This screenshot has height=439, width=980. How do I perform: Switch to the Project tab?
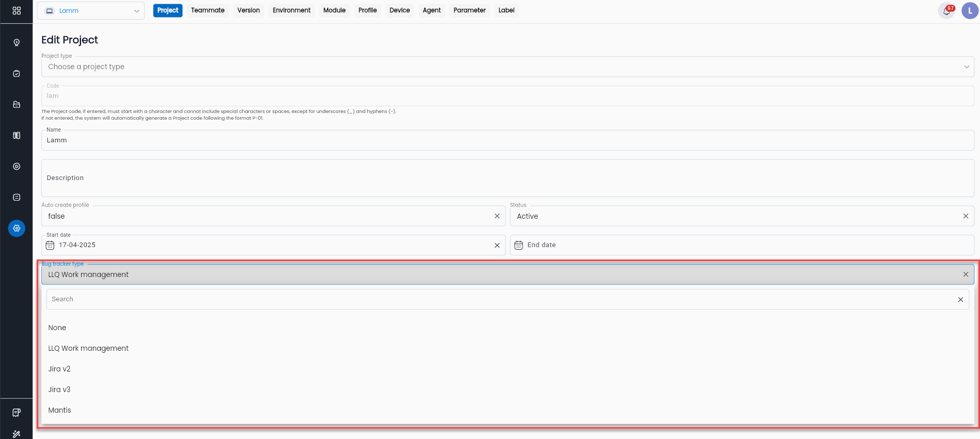pos(168,10)
